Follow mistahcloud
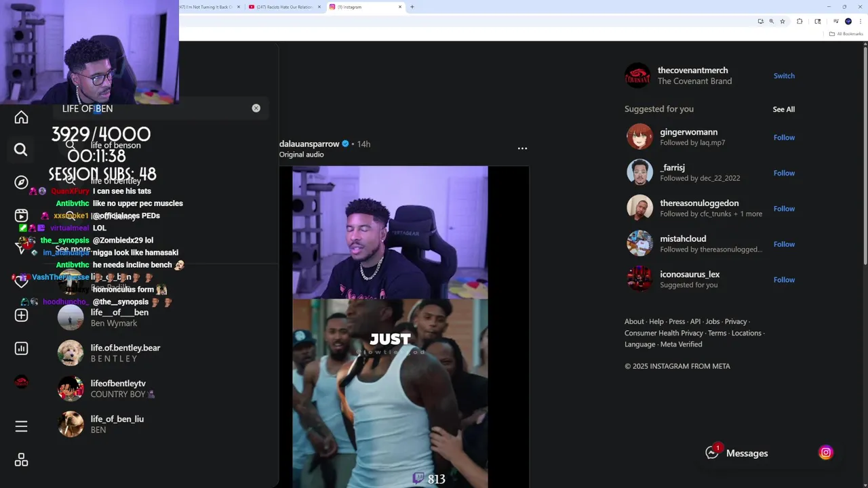The width and height of the screenshot is (868, 488). click(x=784, y=244)
